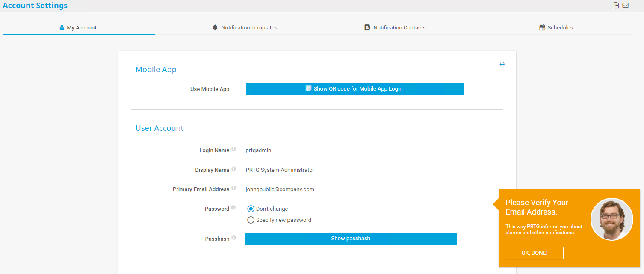This screenshot has height=274, width=644.
Task: Click the envelope icon in the top right
Action: coord(625,6)
